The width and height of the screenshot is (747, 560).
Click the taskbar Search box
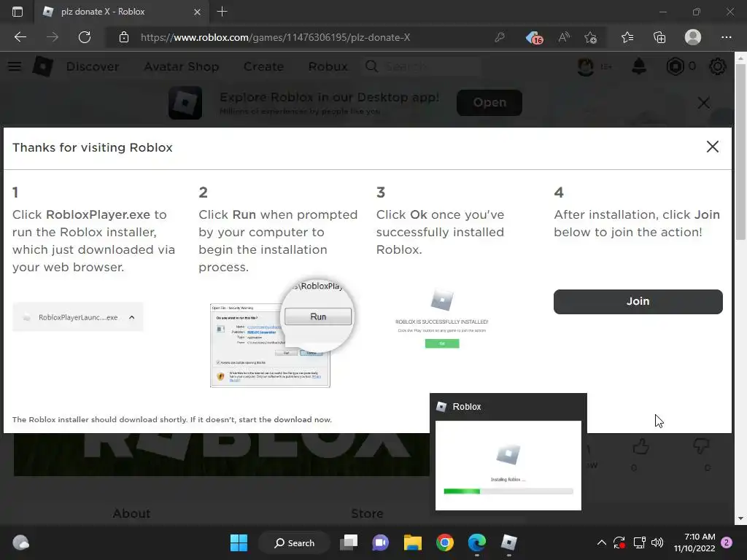click(294, 542)
